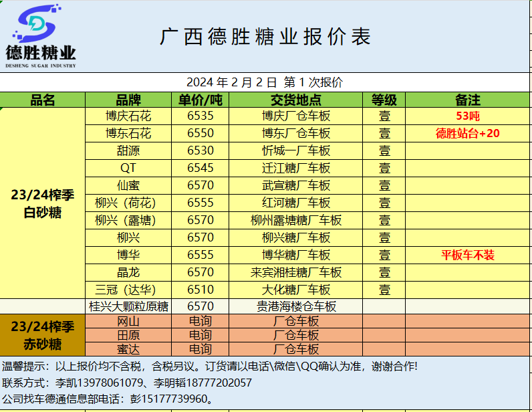
Task: Select delivery cell 博庆厂仓车板
Action: click(x=296, y=116)
